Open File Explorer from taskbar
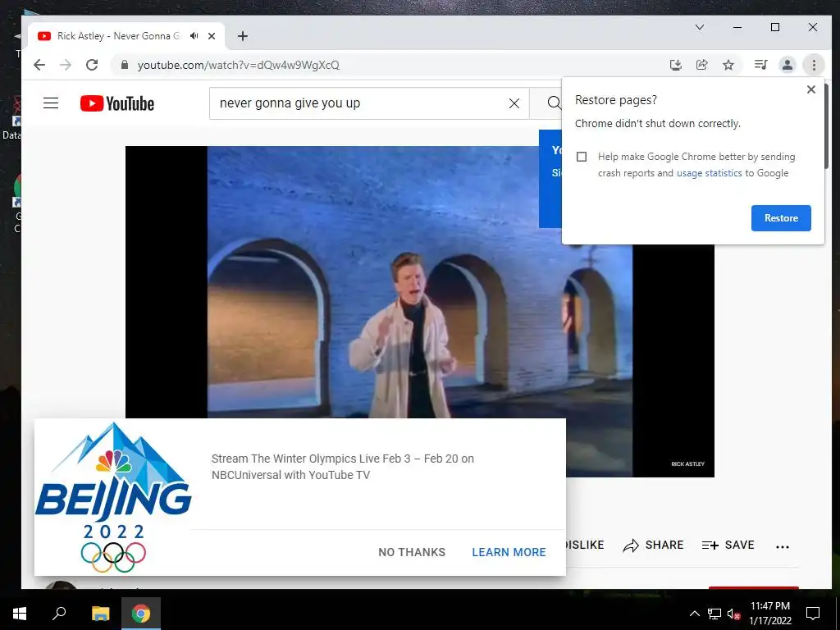The width and height of the screenshot is (840, 630). click(x=100, y=614)
